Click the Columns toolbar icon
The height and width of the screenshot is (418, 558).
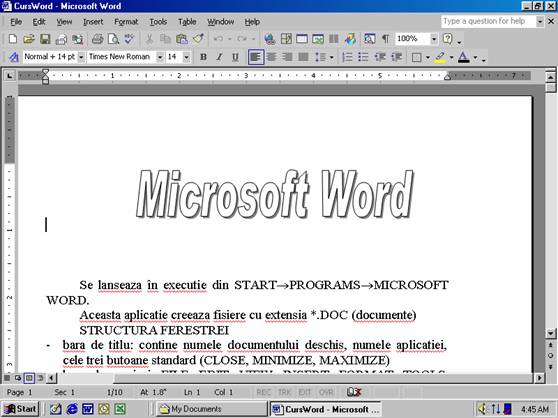coord(333,39)
